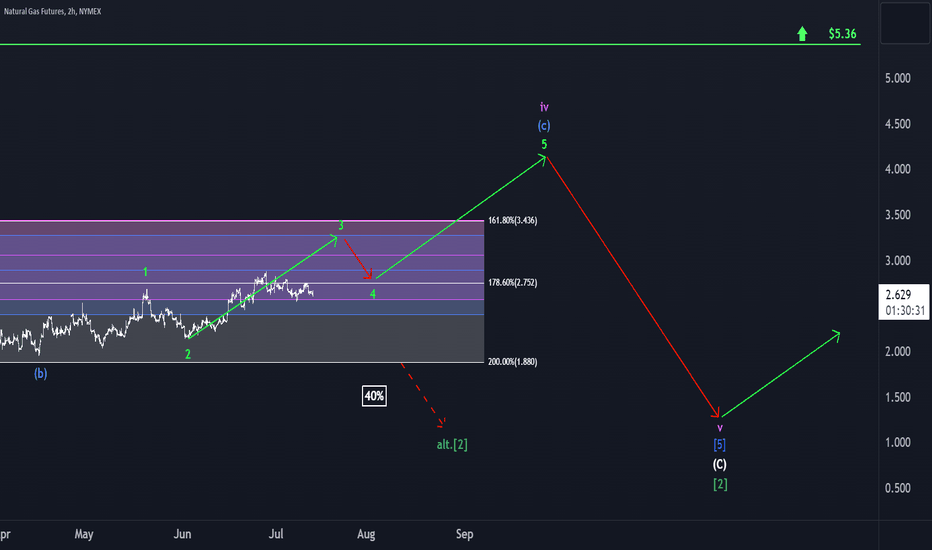Select the purple iv wave label
Image resolution: width=932 pixels, height=550 pixels.
click(x=544, y=107)
